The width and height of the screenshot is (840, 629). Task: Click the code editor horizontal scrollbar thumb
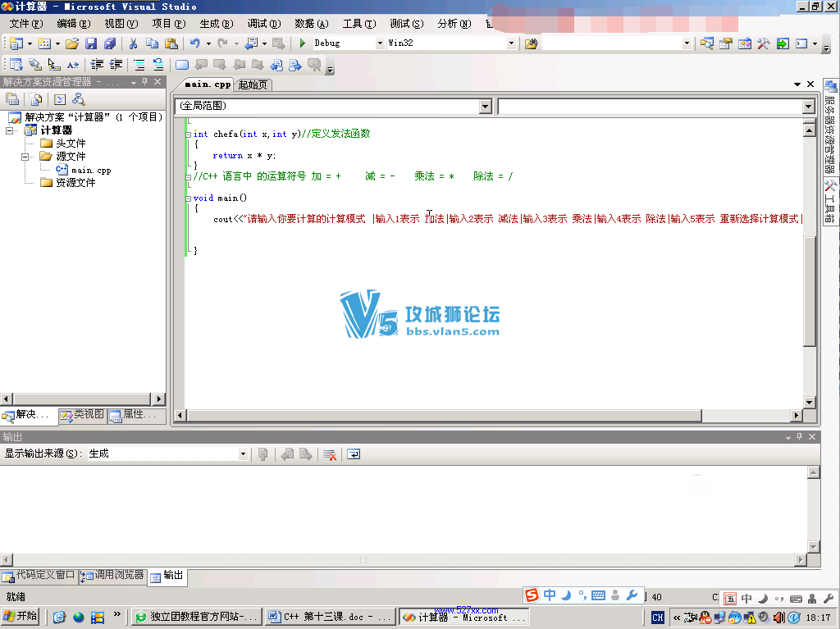tap(444, 415)
